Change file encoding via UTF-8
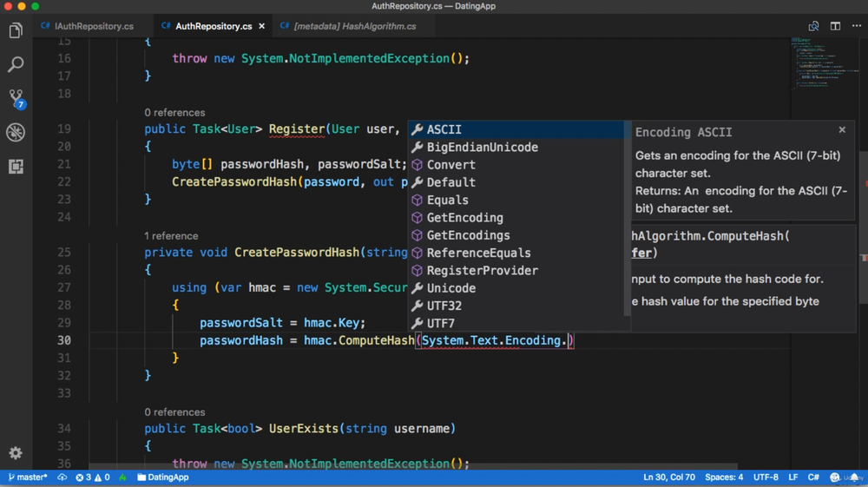Viewport: 868px width, 487px height. [766, 477]
